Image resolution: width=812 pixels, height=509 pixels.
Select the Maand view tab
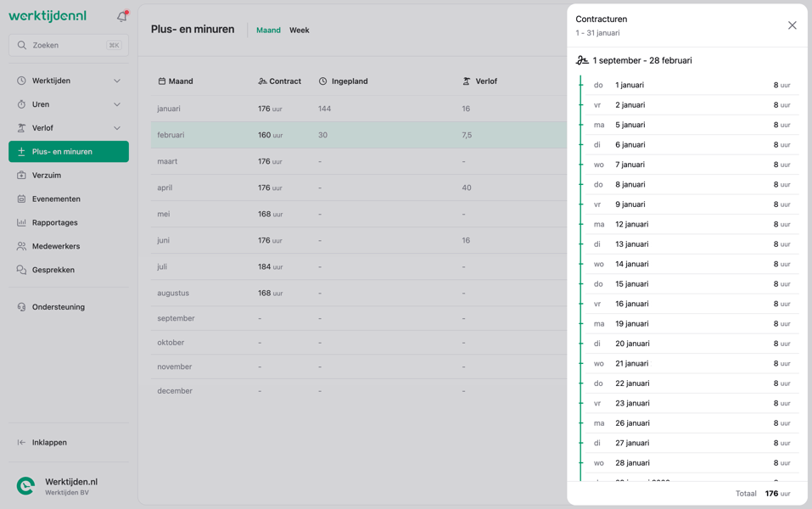268,30
